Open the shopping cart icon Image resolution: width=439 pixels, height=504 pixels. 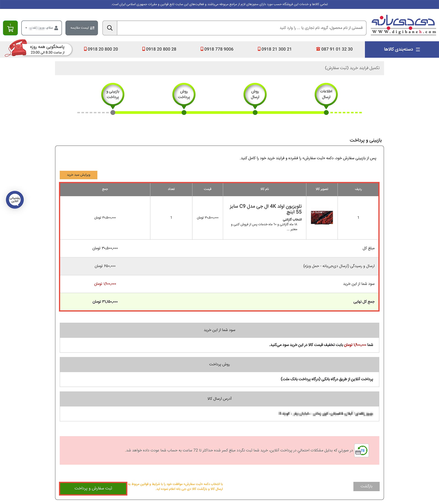pyautogui.click(x=10, y=28)
